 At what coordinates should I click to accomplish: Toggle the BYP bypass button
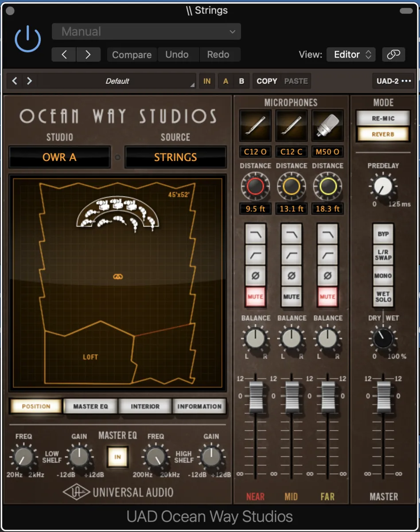point(383,234)
